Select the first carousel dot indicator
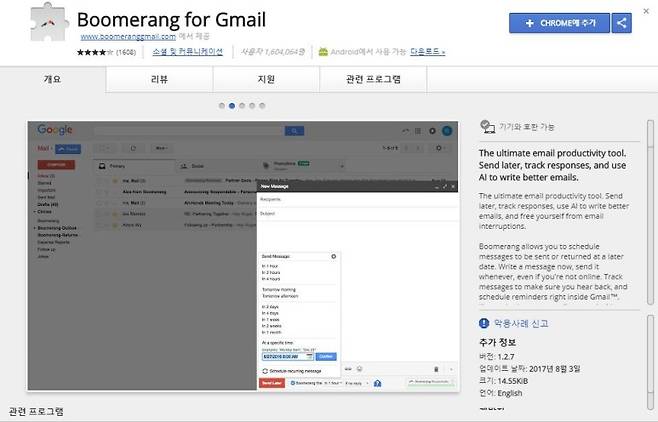 221,105
